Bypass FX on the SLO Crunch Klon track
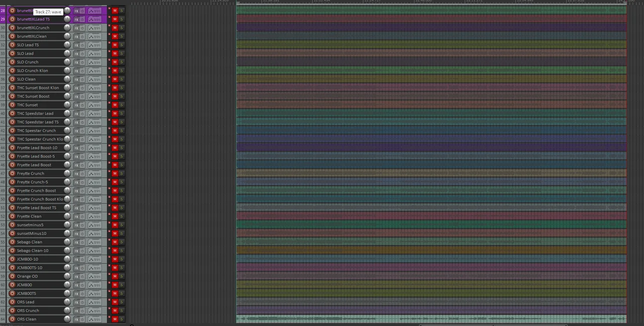Image resolution: width=644 pixels, height=326 pixels. pyautogui.click(x=83, y=71)
